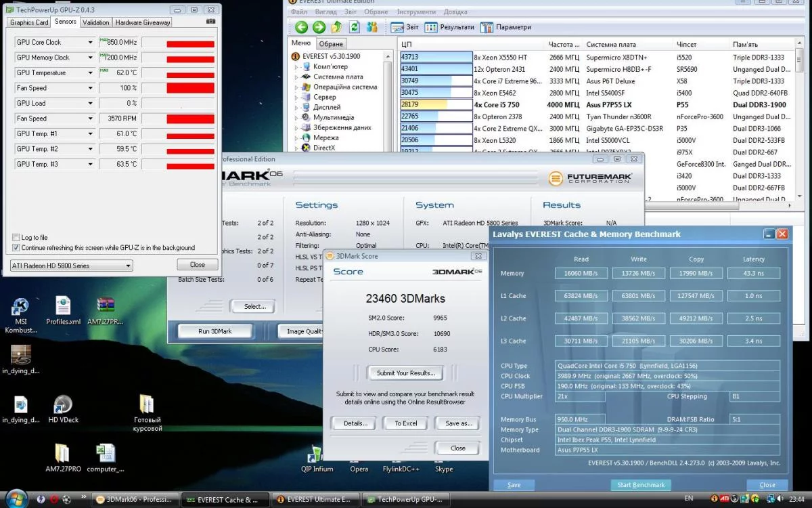Select Profiles.xml file on desktop
812x508 pixels.
(x=63, y=311)
